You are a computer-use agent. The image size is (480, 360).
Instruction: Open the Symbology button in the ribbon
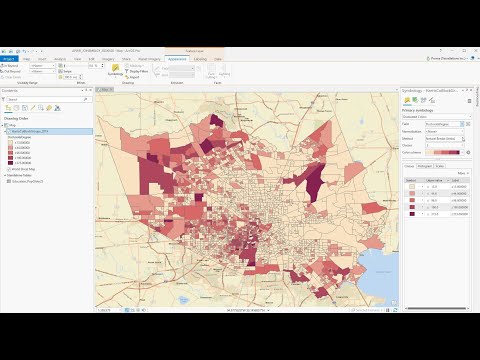(x=115, y=70)
